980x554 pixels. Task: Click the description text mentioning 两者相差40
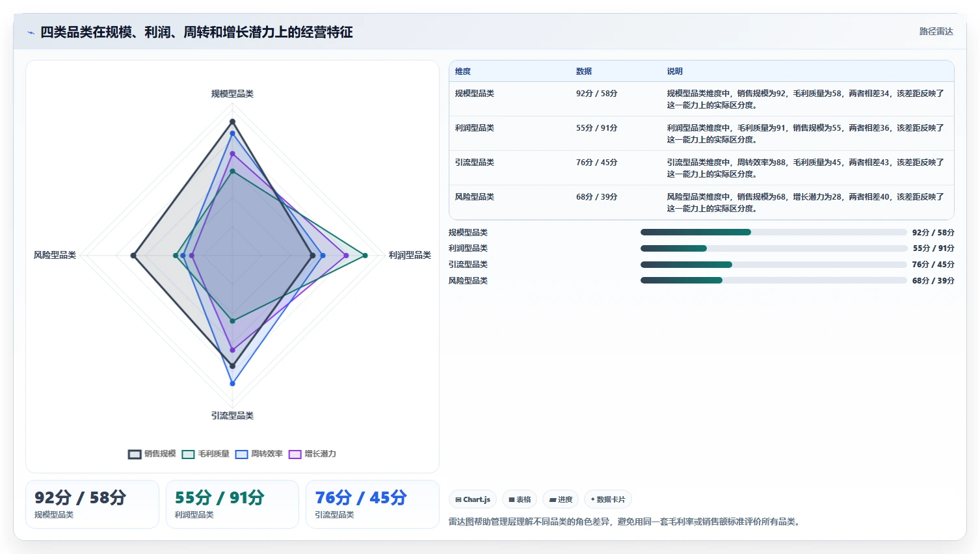pyautogui.click(x=805, y=202)
